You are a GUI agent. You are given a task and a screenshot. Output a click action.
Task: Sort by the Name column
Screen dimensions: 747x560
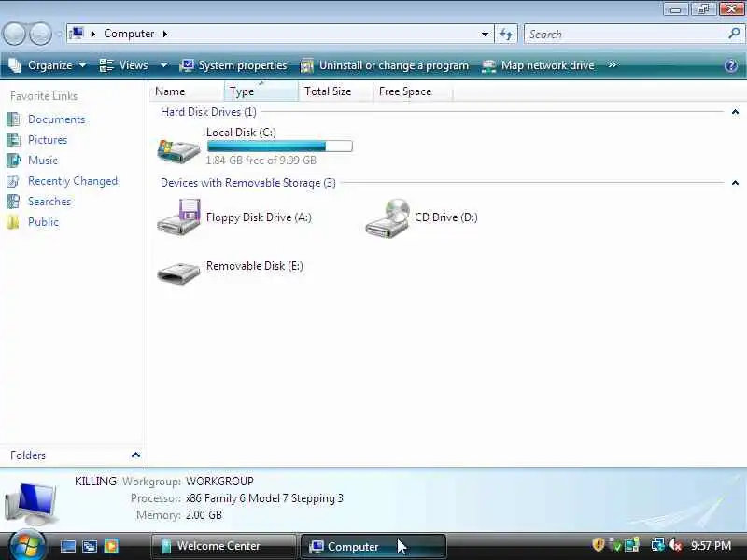pos(188,91)
